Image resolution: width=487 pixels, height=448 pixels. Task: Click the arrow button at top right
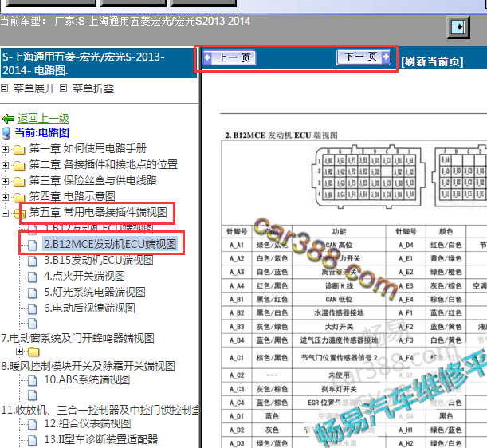(458, 27)
